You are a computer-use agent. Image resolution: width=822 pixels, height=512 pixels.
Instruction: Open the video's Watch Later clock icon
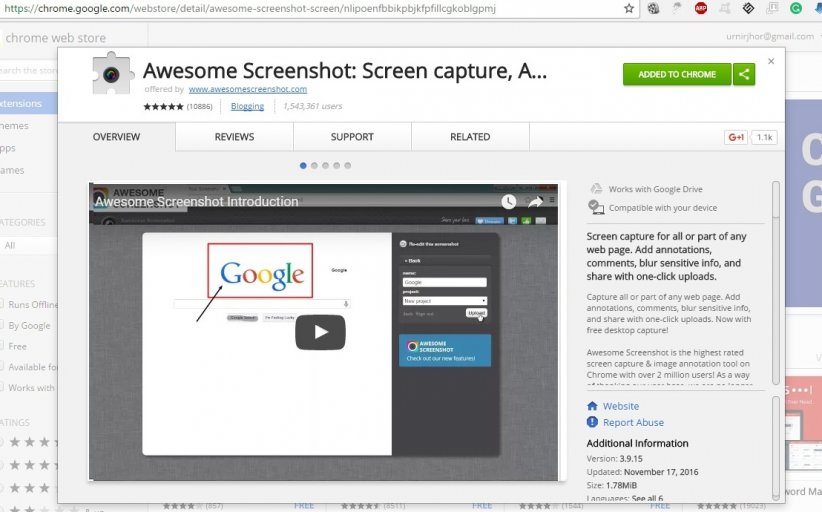click(509, 201)
